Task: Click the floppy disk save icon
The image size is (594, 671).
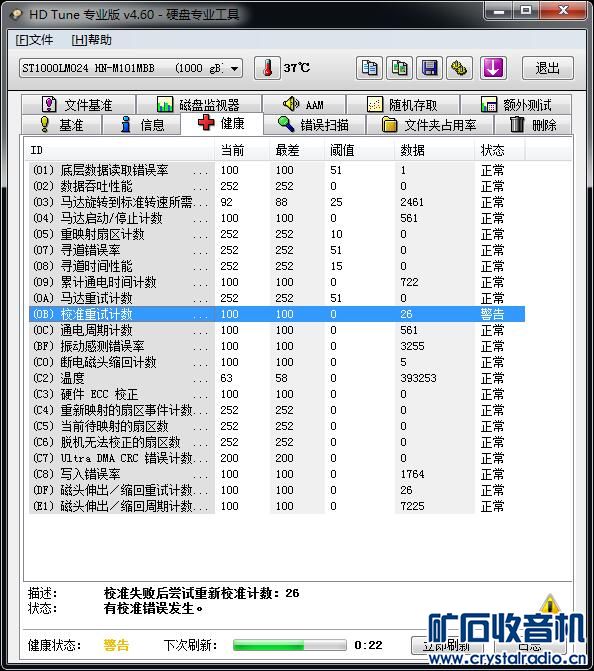Action: pyautogui.click(x=429, y=68)
